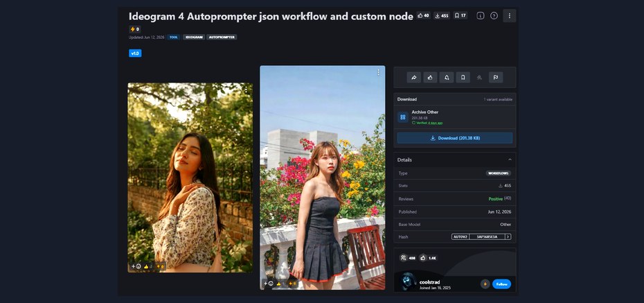The width and height of the screenshot is (644, 303).
Task: Click the greyed-out gavel bid icon
Action: click(479, 77)
